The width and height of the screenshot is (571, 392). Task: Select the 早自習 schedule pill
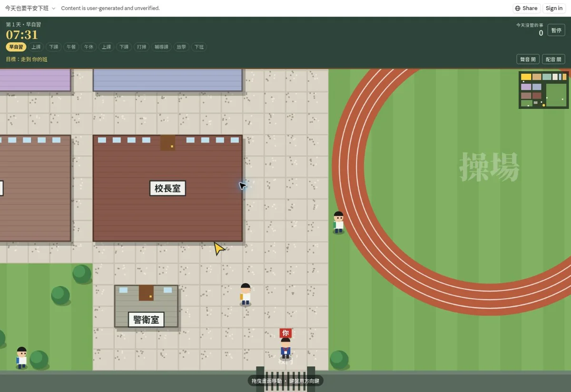coord(16,47)
